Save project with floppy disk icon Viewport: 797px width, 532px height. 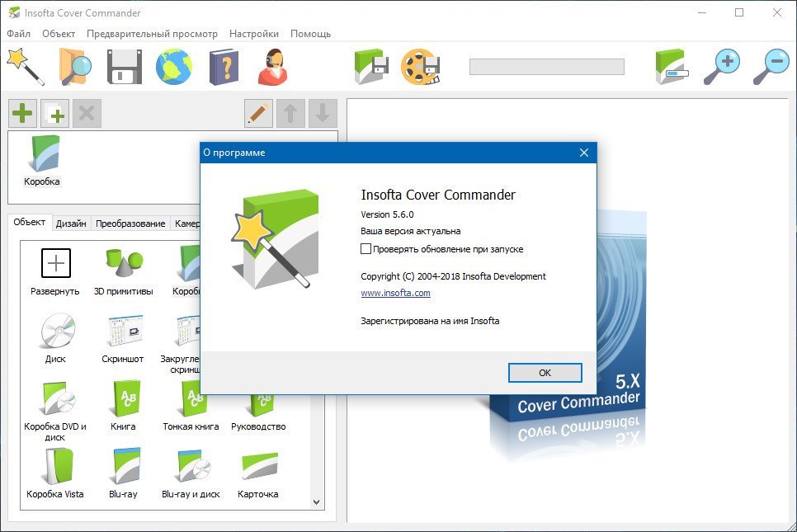(125, 67)
